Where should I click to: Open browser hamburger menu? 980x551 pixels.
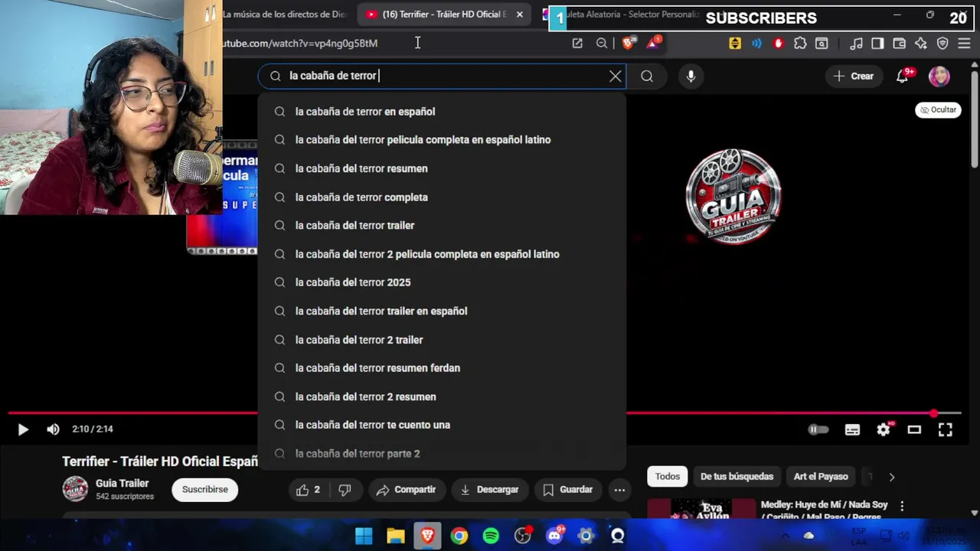(964, 44)
